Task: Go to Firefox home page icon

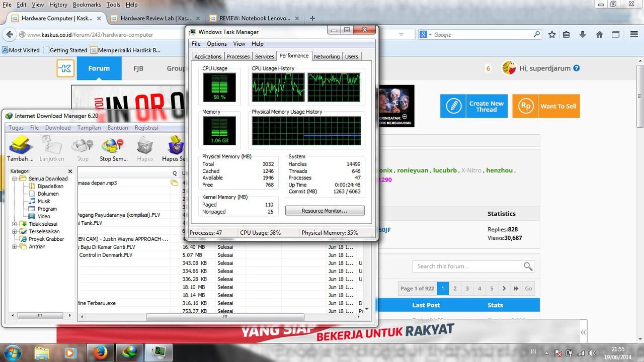Action: click(599, 35)
